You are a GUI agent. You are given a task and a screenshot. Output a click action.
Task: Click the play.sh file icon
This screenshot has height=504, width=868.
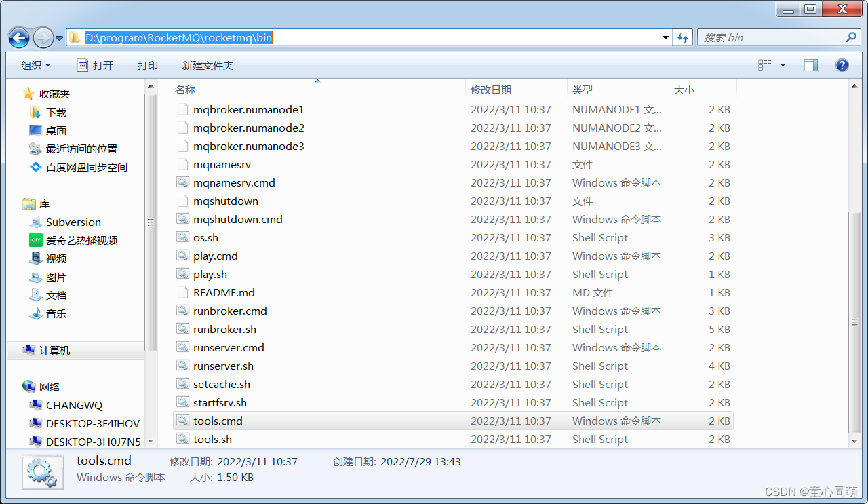point(182,274)
